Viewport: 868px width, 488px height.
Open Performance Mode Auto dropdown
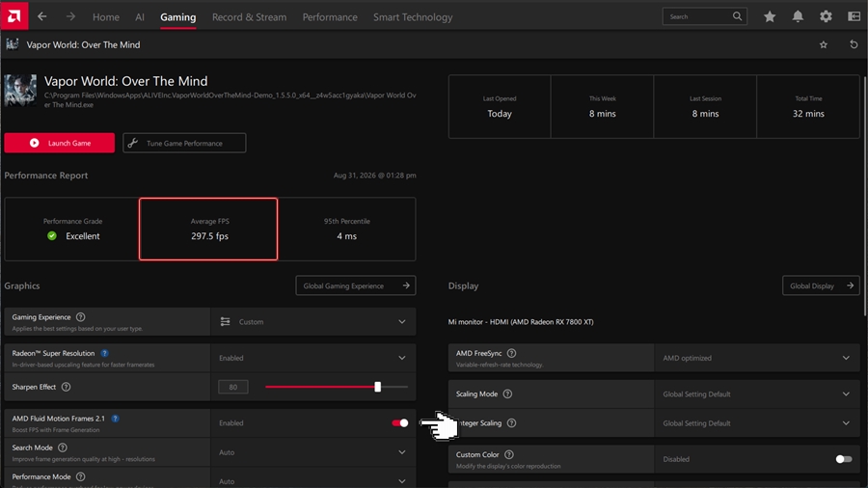(313, 479)
